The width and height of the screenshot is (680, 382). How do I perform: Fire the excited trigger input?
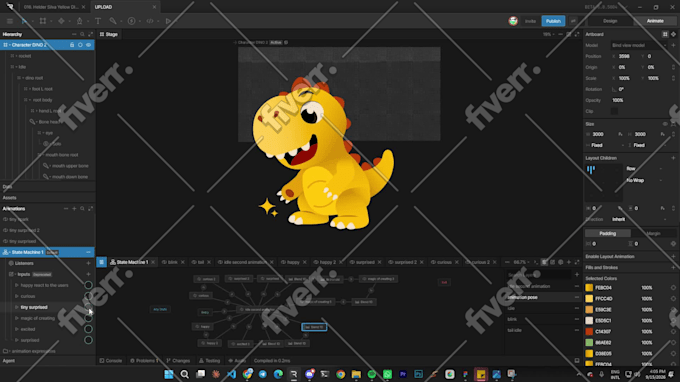[x=88, y=329]
